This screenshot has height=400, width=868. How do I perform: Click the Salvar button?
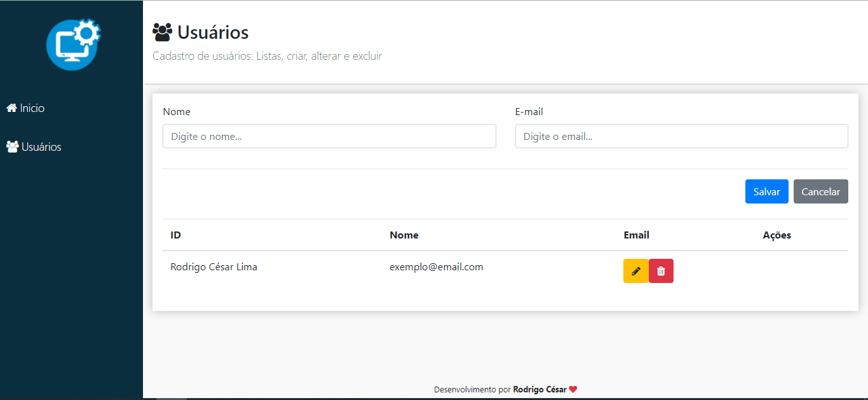(766, 191)
